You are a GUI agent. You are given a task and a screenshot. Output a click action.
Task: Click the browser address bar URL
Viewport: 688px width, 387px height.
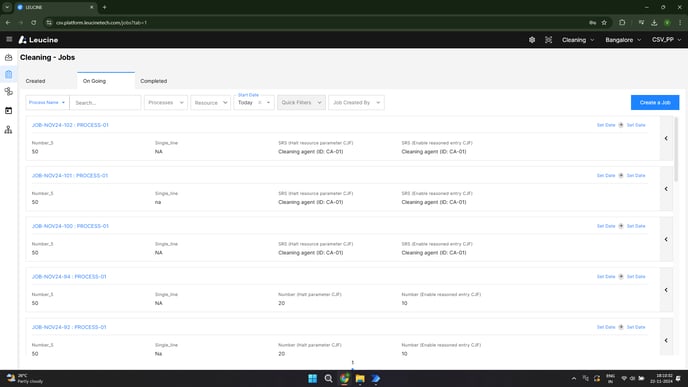101,22
